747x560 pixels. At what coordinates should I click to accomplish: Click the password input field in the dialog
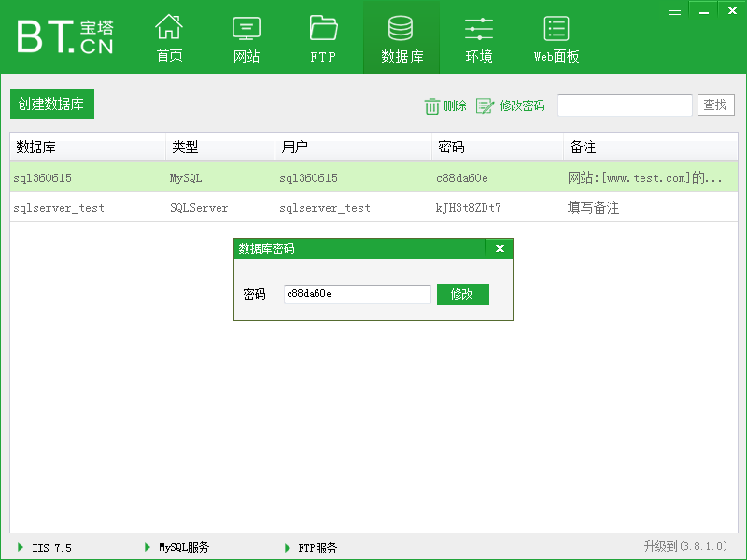[x=357, y=294]
